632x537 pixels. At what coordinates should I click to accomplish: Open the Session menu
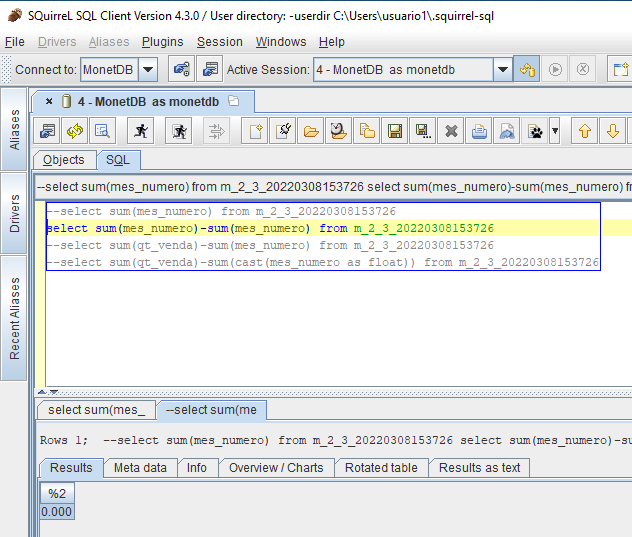coord(220,42)
